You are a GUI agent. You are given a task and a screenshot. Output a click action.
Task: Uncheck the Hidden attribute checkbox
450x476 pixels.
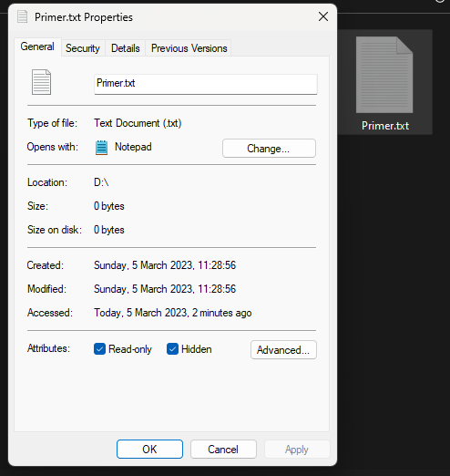pos(172,349)
